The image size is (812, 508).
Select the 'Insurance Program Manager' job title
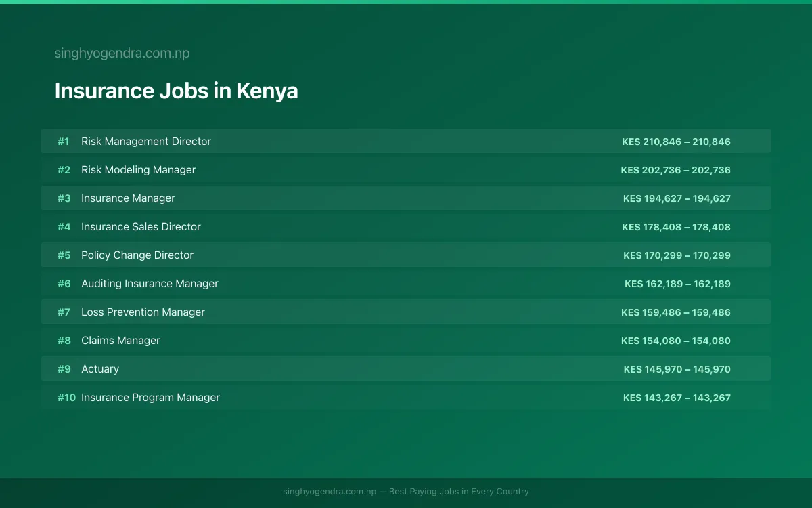150,398
